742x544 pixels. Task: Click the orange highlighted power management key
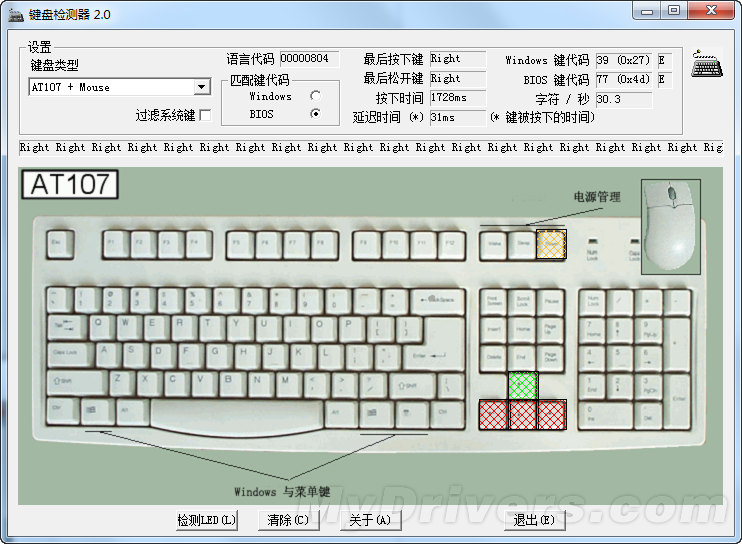pyautogui.click(x=551, y=245)
